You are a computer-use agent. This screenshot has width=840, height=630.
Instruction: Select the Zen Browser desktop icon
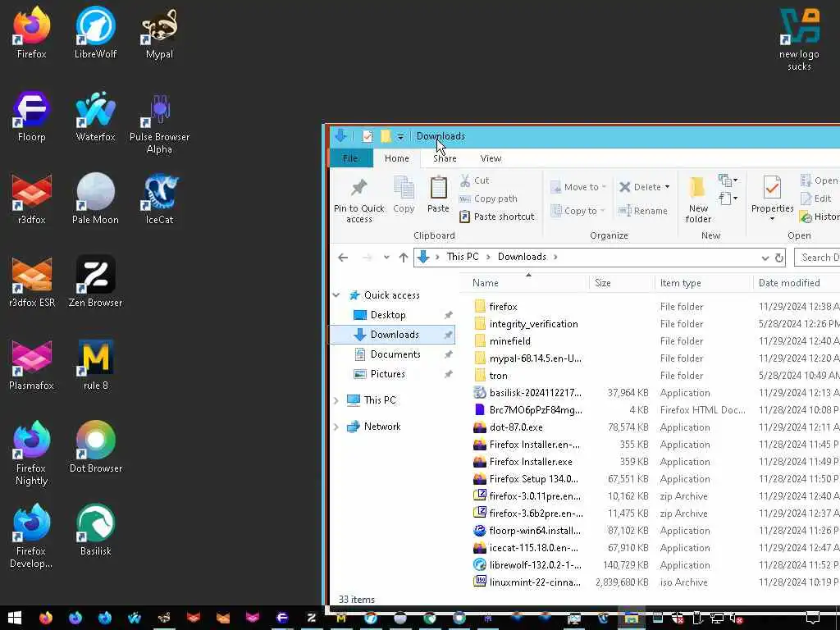pos(95,282)
